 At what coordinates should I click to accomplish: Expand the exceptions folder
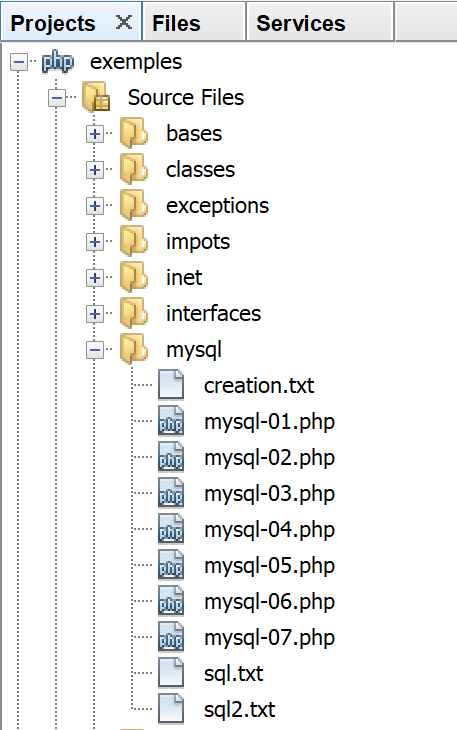point(95,206)
